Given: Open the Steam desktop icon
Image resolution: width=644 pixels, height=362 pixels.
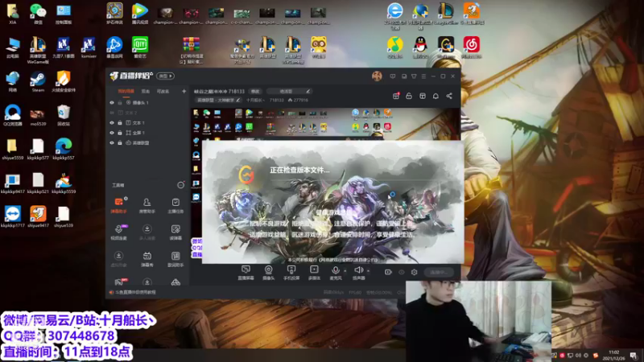Looking at the screenshot, I should pyautogui.click(x=38, y=81).
